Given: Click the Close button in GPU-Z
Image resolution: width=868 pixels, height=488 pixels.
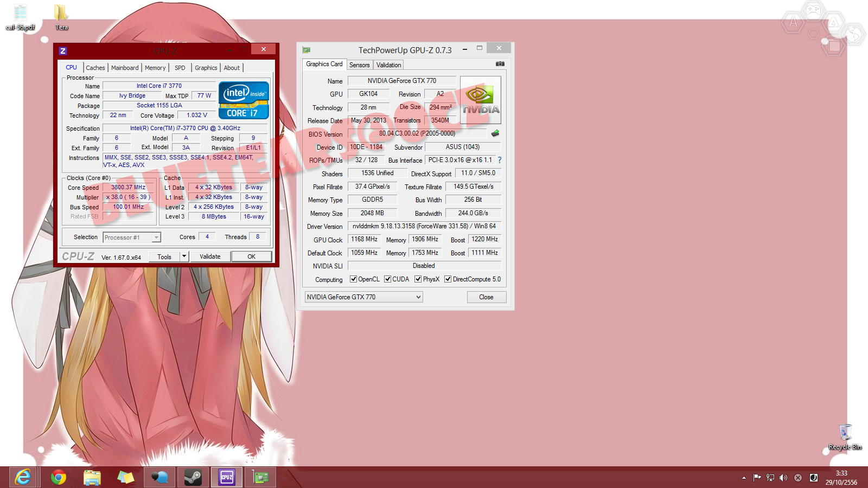Looking at the screenshot, I should [x=486, y=297].
